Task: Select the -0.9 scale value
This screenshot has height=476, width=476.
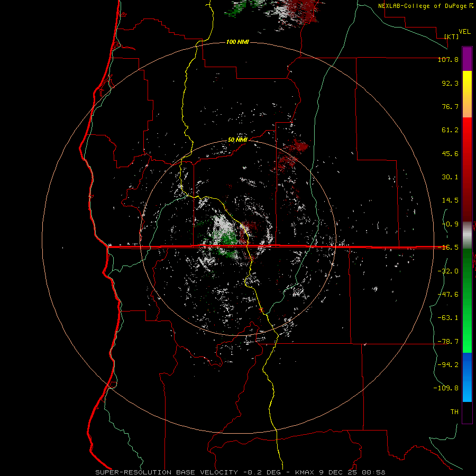Action: pos(450,224)
